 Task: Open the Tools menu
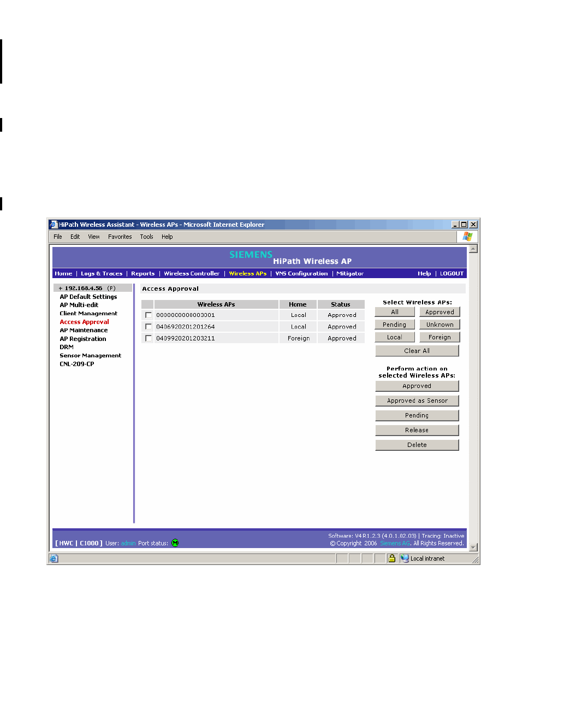click(x=146, y=237)
